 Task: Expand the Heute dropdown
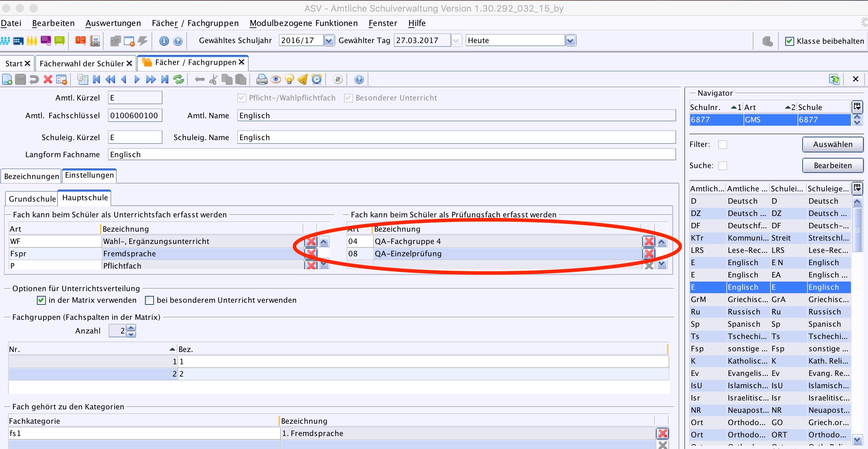tap(570, 41)
